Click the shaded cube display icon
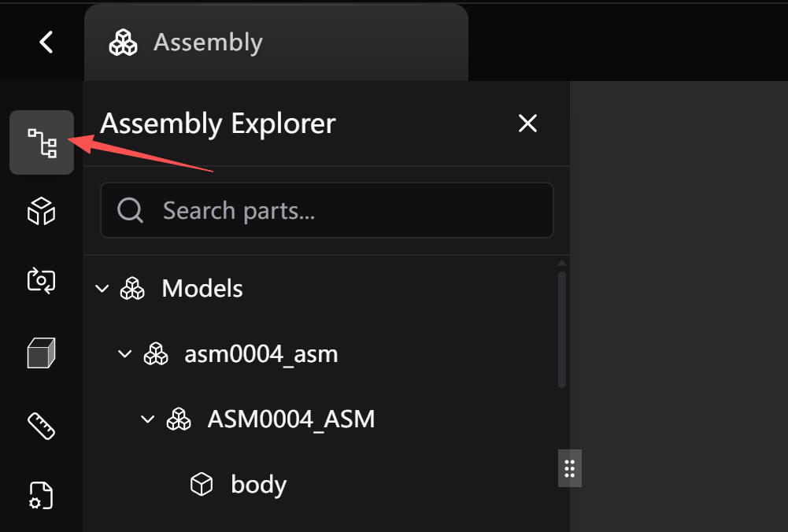 pyautogui.click(x=41, y=353)
